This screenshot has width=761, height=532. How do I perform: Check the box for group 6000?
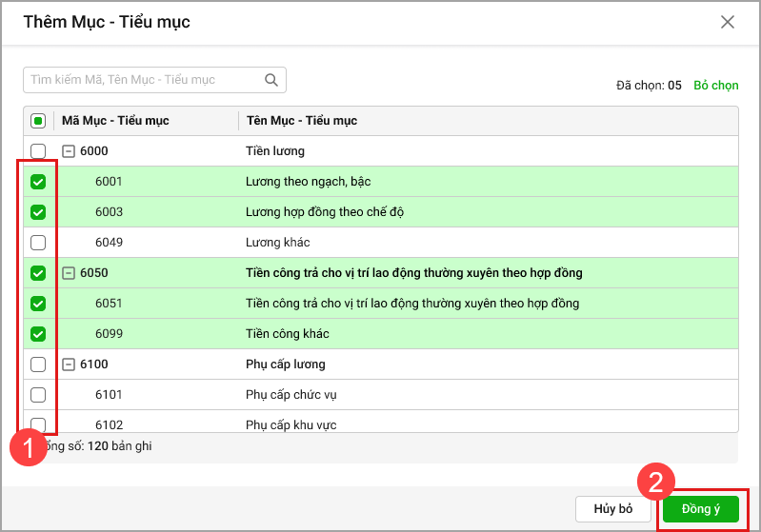coord(38,151)
